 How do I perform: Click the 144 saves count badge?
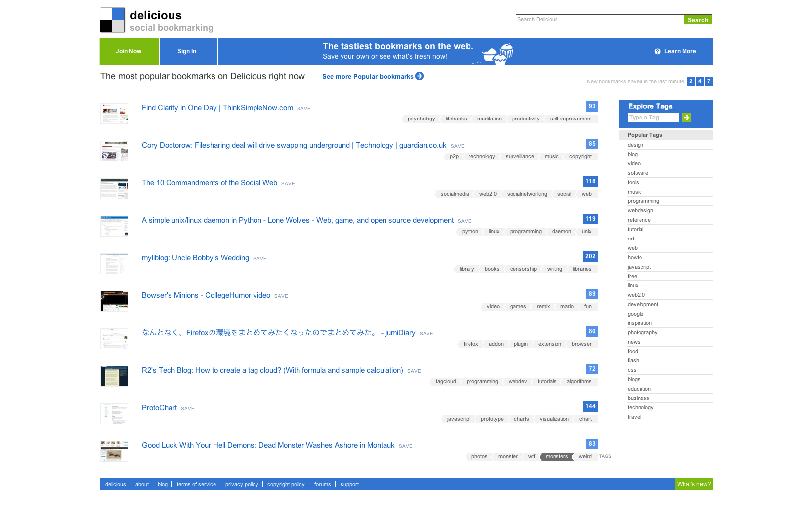coord(590,406)
